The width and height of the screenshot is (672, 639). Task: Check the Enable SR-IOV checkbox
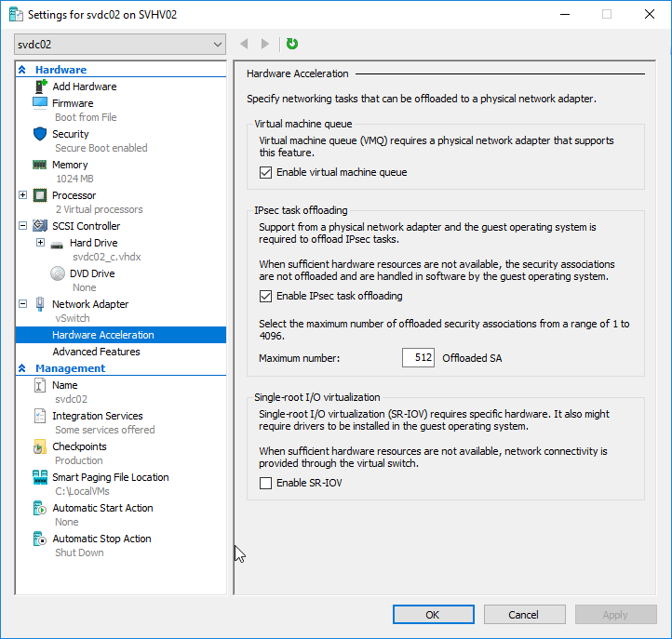pyautogui.click(x=265, y=483)
